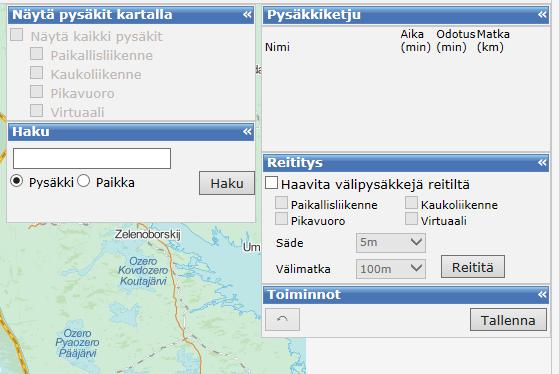Click the Aika (min) column header
Image resolution: width=559 pixels, height=374 pixels.
(x=416, y=41)
